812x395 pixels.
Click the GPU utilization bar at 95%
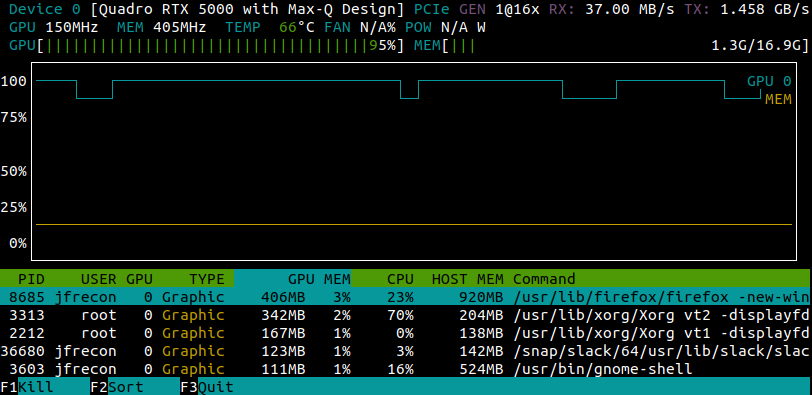pyautogui.click(x=207, y=46)
